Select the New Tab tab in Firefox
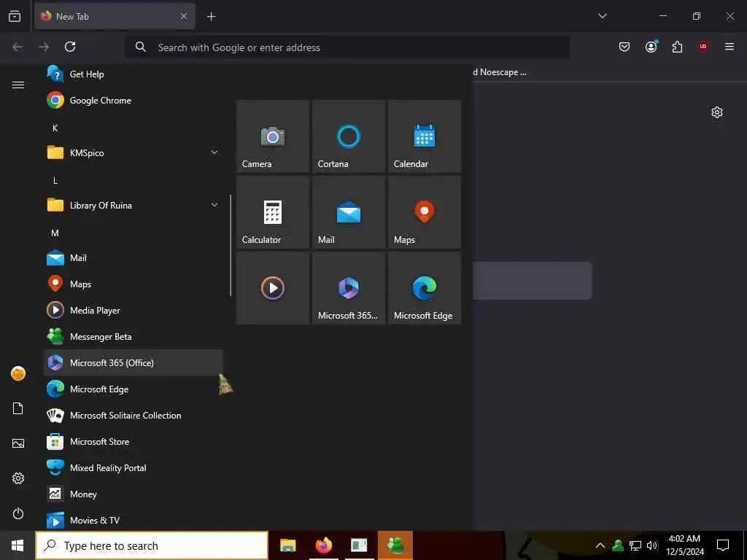 tap(115, 16)
